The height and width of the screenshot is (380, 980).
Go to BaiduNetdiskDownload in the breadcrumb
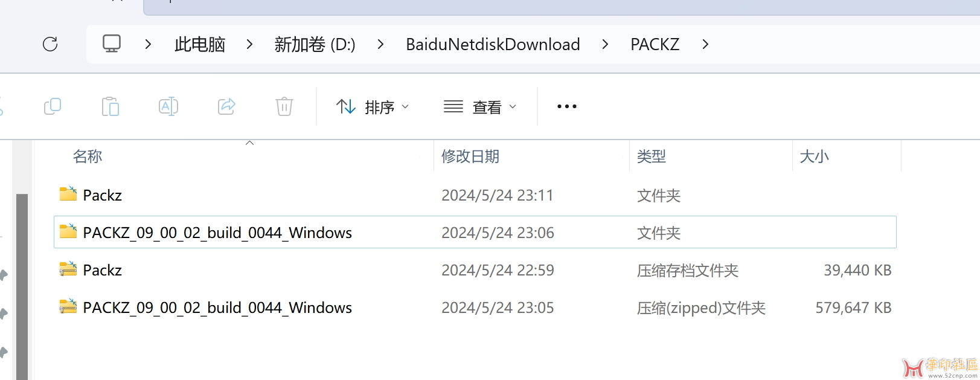click(493, 44)
